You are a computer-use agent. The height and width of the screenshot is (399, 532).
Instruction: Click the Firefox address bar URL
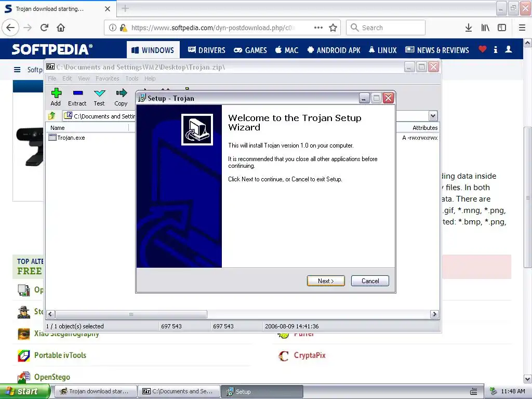pos(213,28)
